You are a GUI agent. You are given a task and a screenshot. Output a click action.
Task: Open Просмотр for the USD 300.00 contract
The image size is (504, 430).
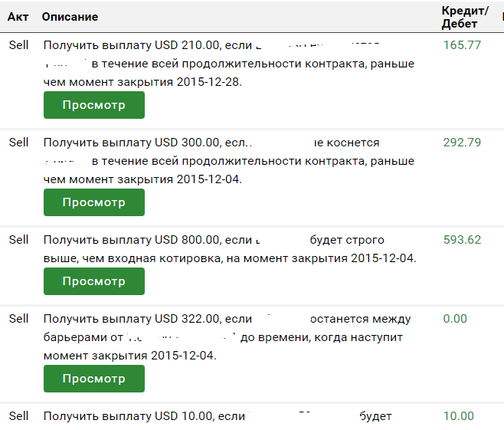click(93, 202)
